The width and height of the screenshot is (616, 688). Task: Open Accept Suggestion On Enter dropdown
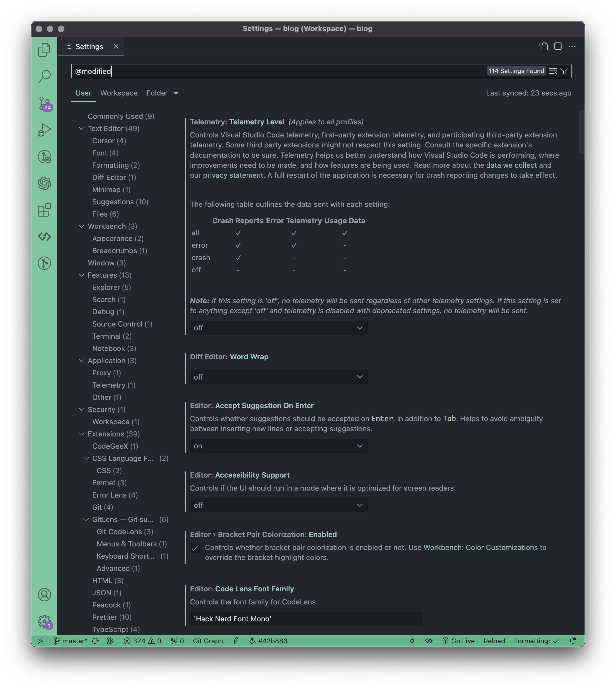click(x=278, y=446)
